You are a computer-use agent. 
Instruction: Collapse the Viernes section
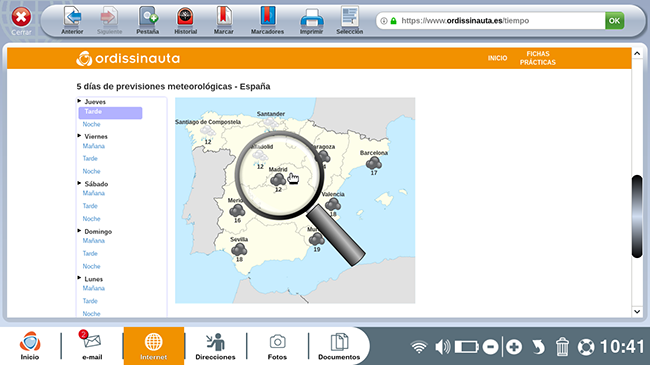(x=79, y=136)
